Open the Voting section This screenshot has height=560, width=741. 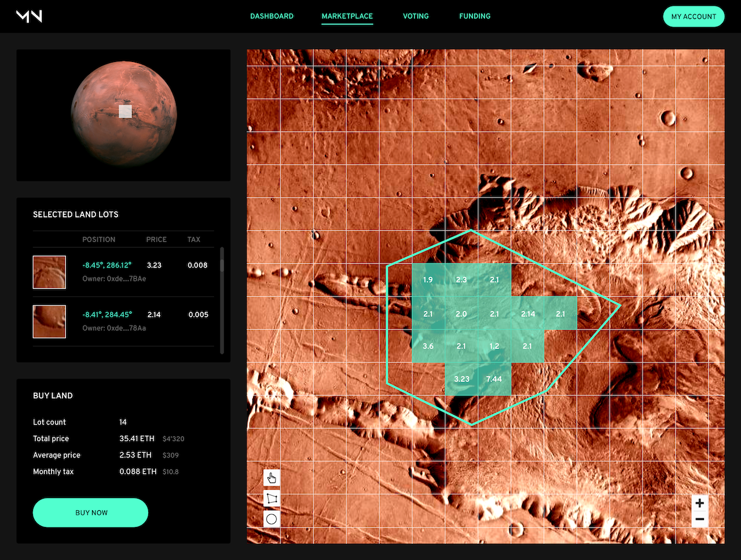click(415, 16)
